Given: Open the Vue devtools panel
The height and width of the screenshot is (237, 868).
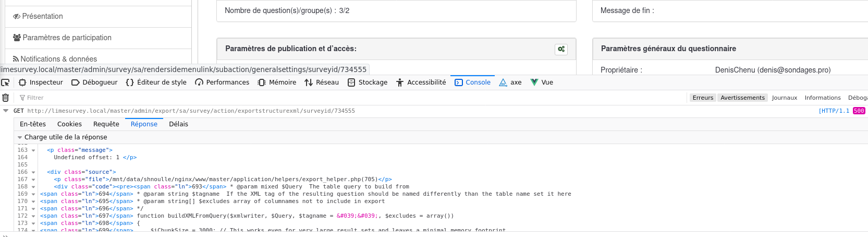Looking at the screenshot, I should click(x=542, y=82).
